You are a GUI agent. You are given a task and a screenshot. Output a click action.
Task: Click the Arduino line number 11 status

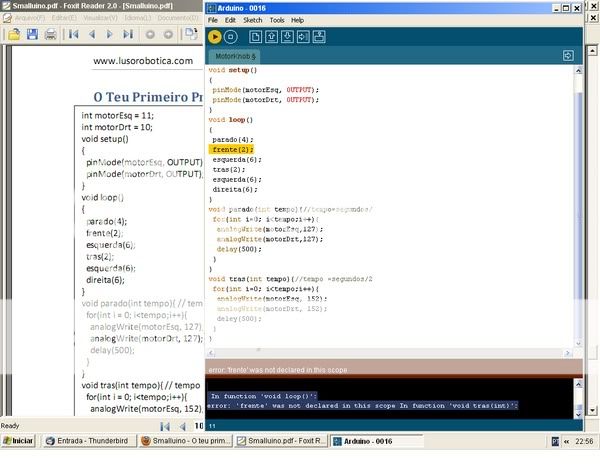coord(212,426)
